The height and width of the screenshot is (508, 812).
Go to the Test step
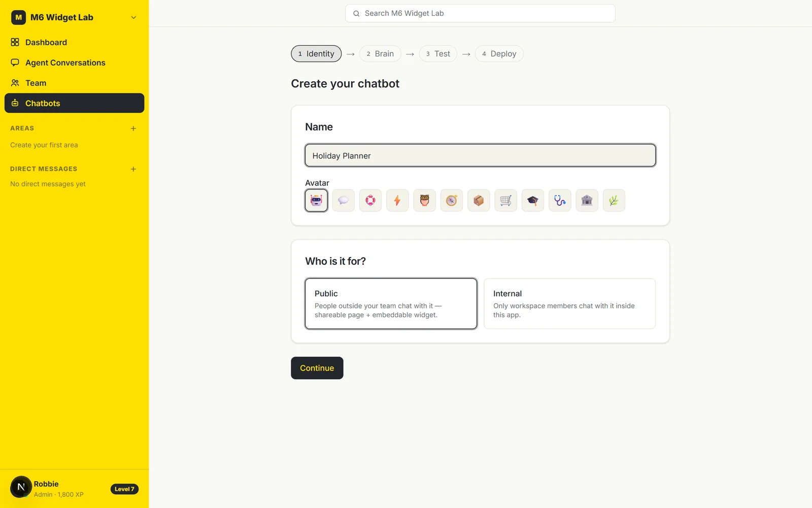tap(438, 54)
